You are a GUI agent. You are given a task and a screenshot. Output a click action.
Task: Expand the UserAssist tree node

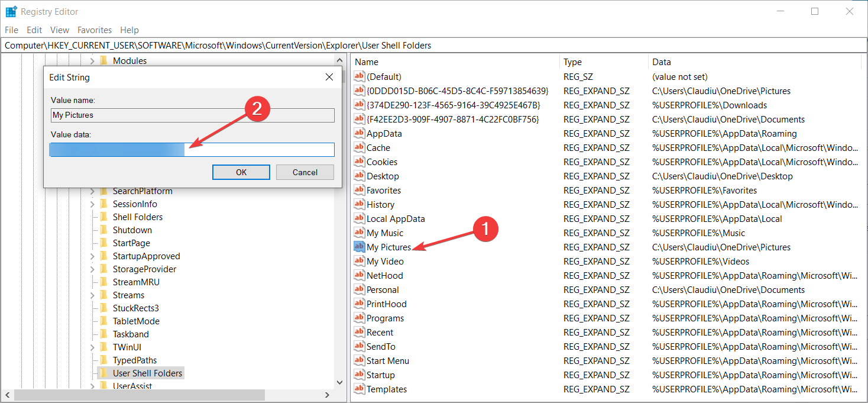point(92,386)
